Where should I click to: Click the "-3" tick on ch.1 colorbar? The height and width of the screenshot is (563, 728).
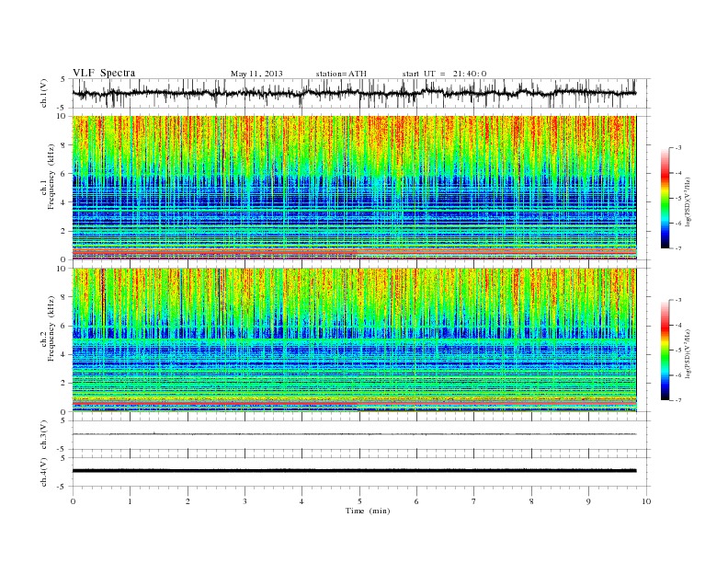(x=677, y=148)
